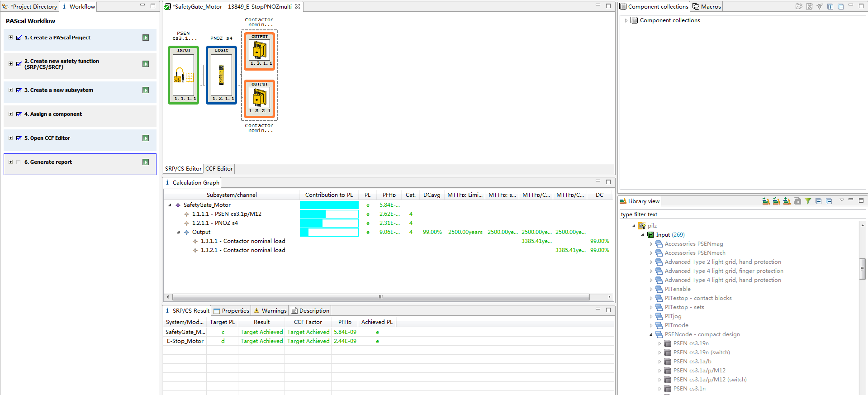Click the Target PL column header
The height and width of the screenshot is (395, 868).
tap(222, 322)
